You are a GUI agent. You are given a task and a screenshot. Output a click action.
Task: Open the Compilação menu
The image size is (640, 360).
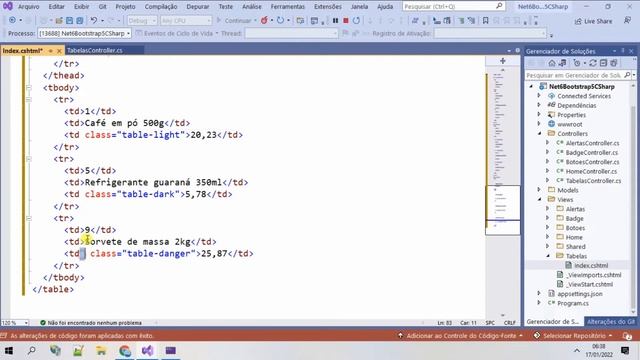[161, 7]
